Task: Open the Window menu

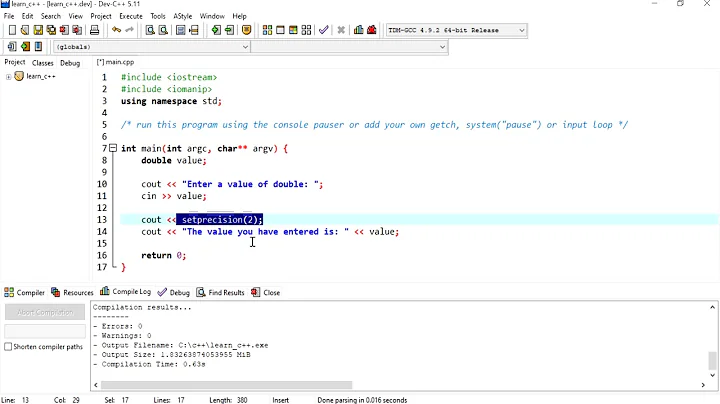Action: [212, 16]
